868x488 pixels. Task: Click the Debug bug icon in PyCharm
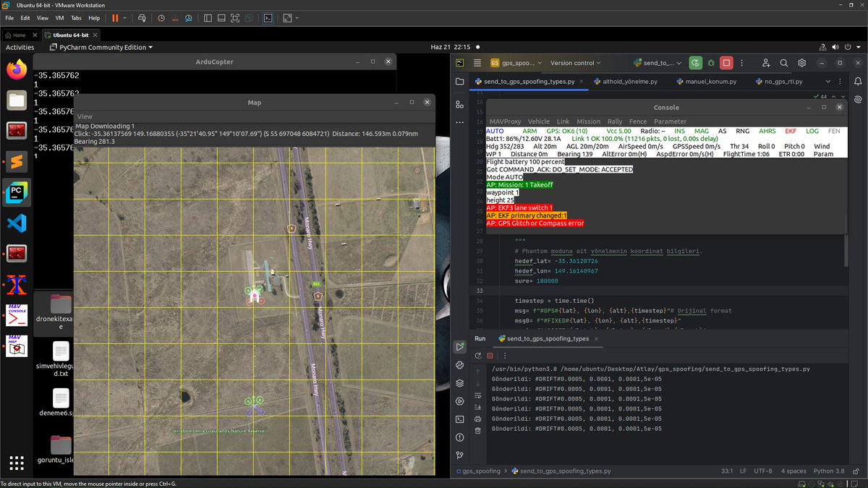pos(711,63)
